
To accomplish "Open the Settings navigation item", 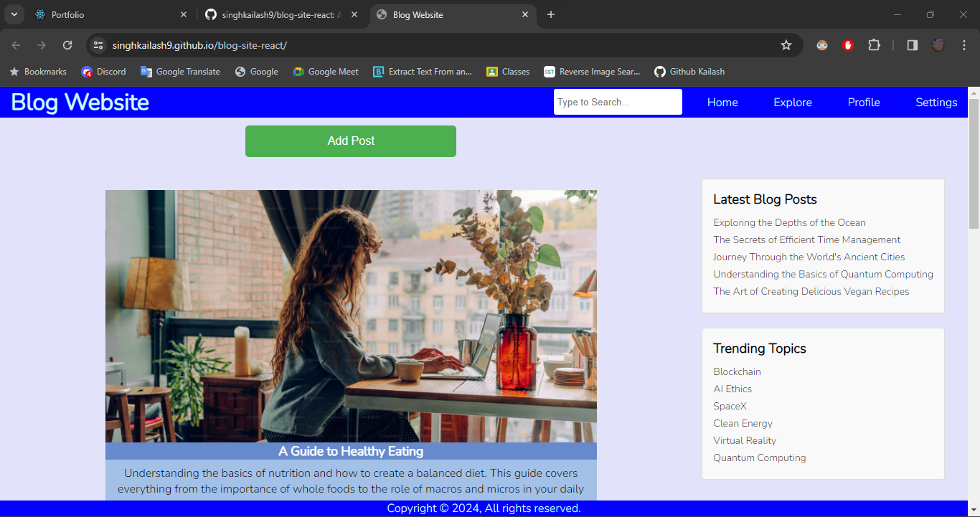I will point(936,103).
